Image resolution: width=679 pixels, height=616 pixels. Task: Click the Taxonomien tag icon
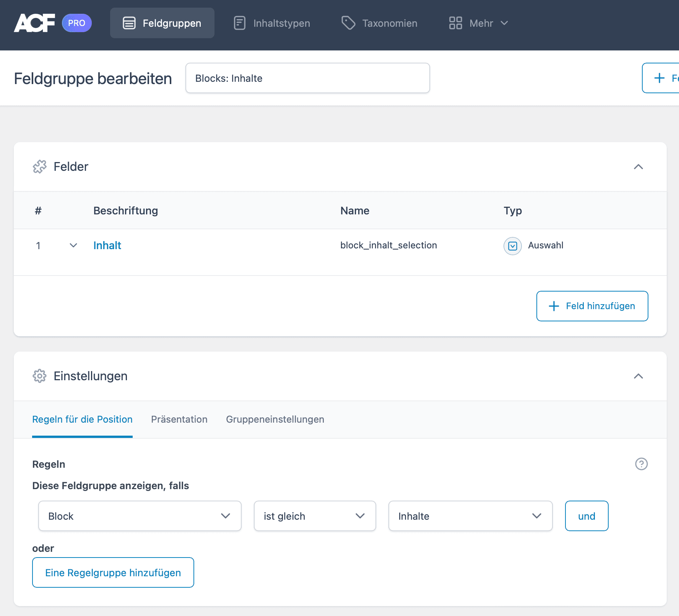point(348,23)
